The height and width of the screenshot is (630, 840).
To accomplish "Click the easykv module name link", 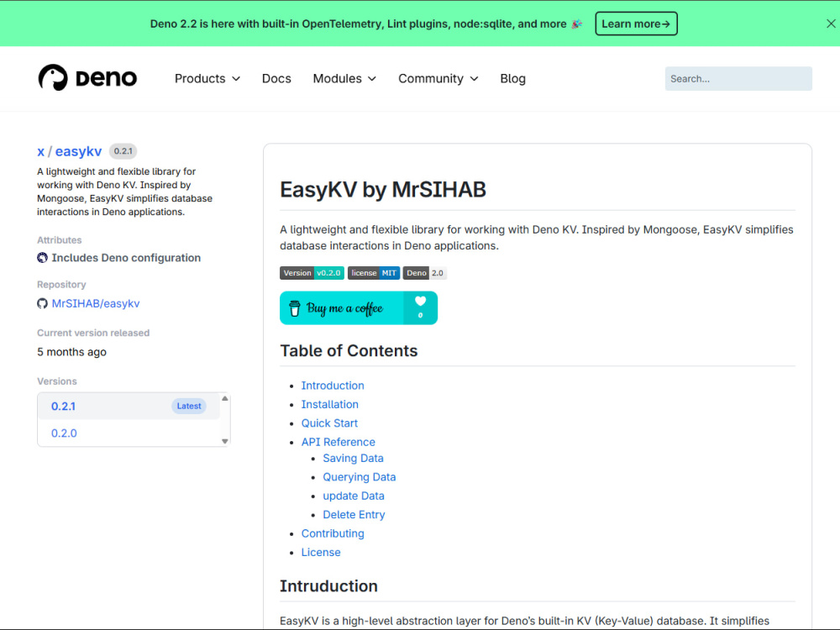I will pyautogui.click(x=78, y=151).
